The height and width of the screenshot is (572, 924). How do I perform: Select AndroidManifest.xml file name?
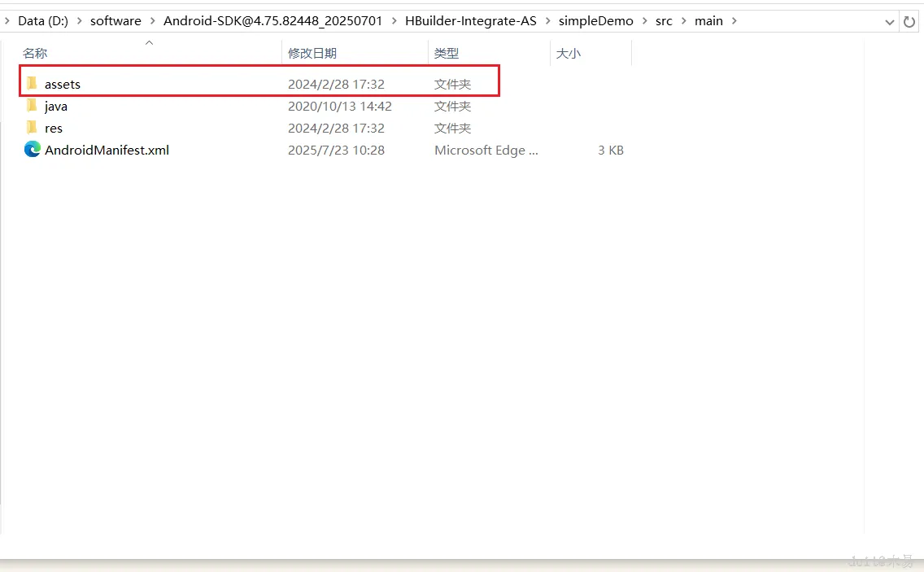click(107, 151)
